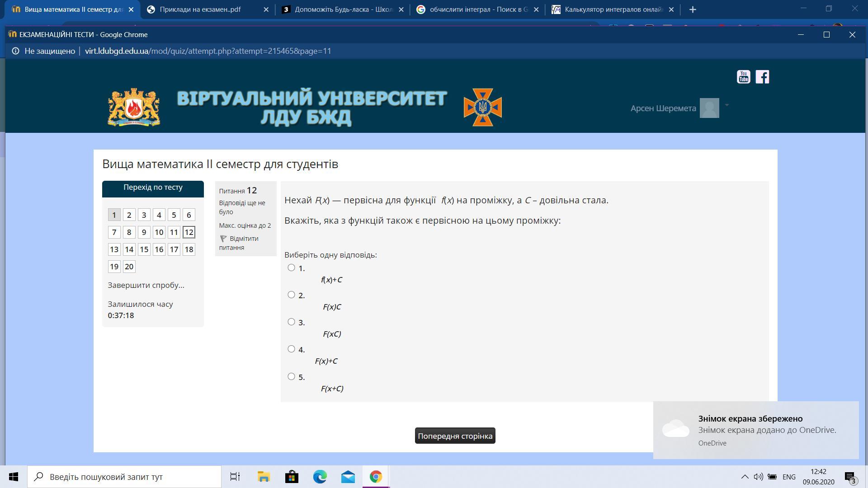Click Завершити спробу link
868x488 pixels.
click(146, 285)
